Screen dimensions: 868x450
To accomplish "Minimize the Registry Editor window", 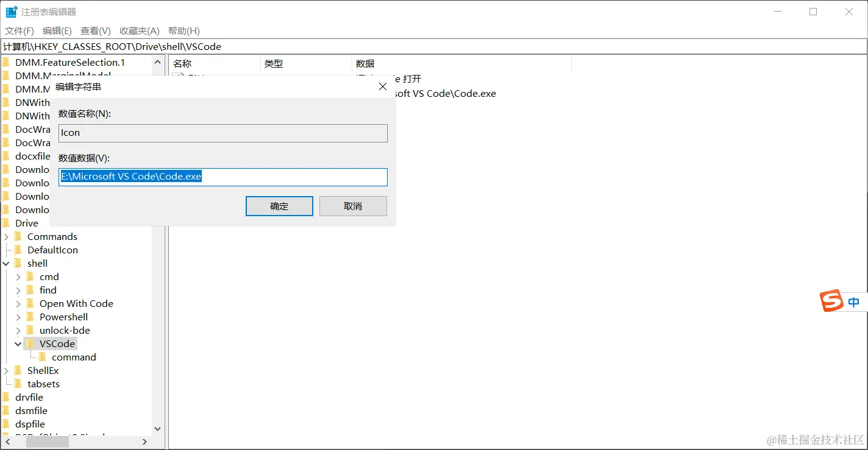I will (778, 12).
